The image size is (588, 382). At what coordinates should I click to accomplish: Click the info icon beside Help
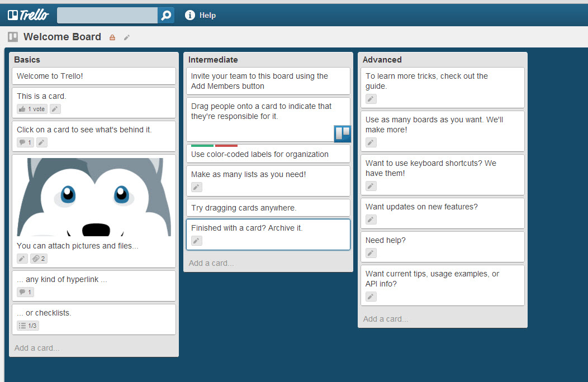[190, 15]
